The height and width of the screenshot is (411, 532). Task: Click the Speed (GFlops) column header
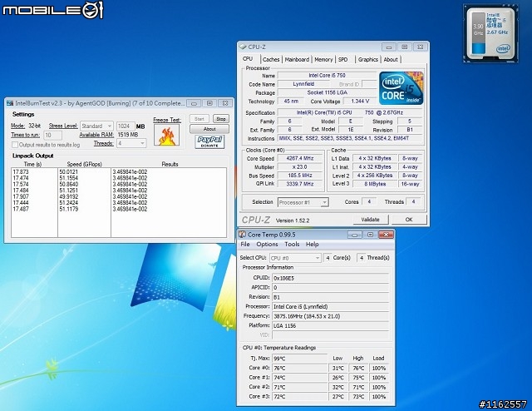(84, 164)
